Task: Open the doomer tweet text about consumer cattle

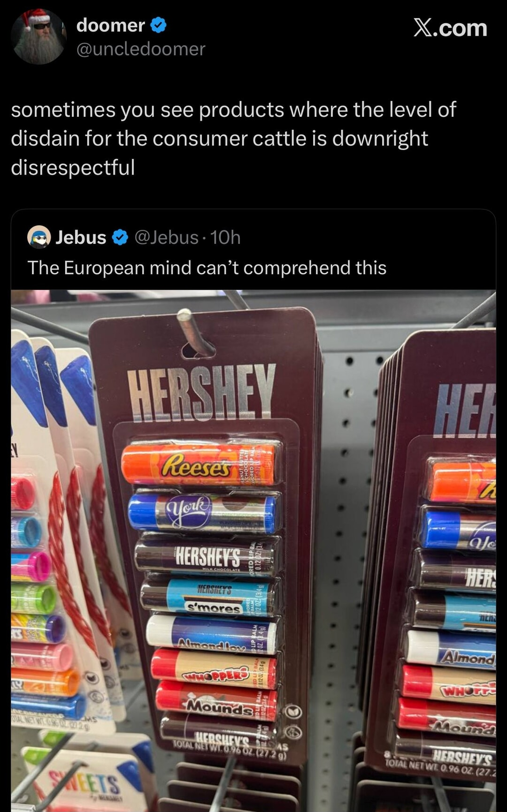Action: point(233,138)
